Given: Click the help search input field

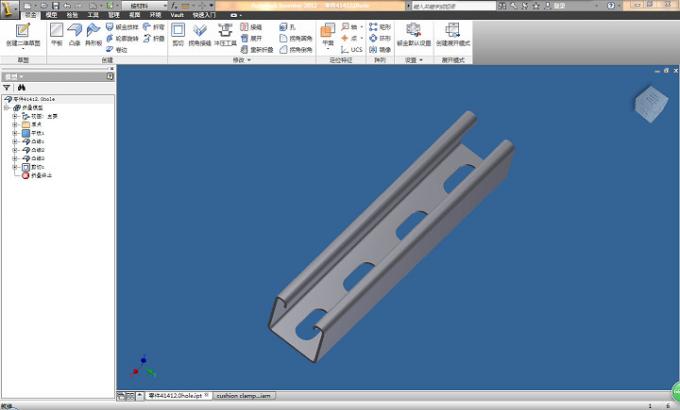Looking at the screenshot, I should pos(453,6).
